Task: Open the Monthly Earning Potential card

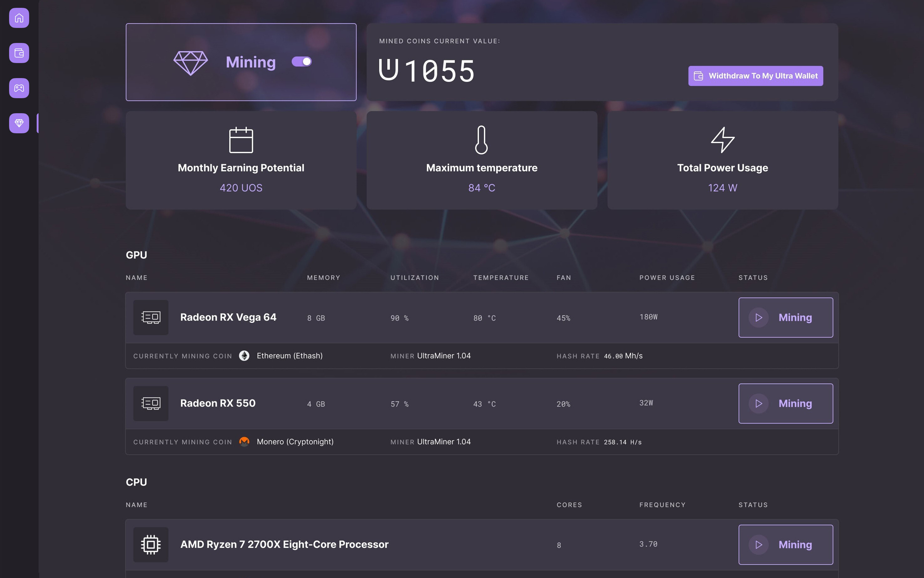Action: [241, 160]
